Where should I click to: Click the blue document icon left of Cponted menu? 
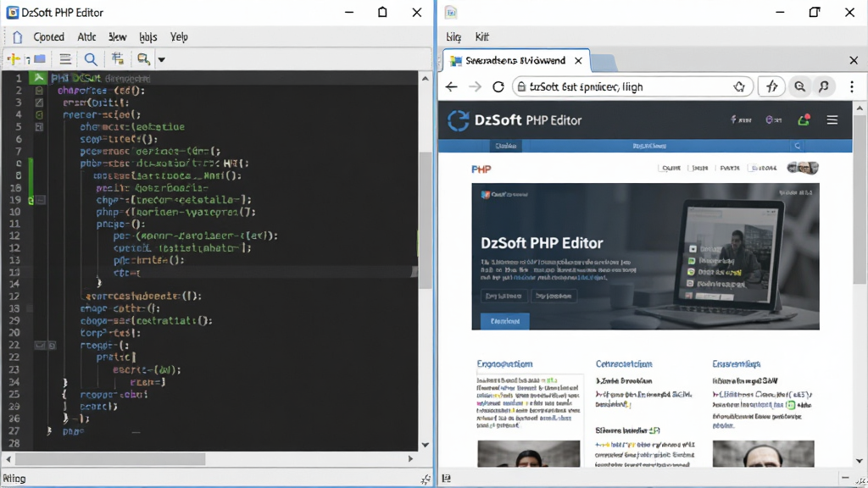coord(18,37)
